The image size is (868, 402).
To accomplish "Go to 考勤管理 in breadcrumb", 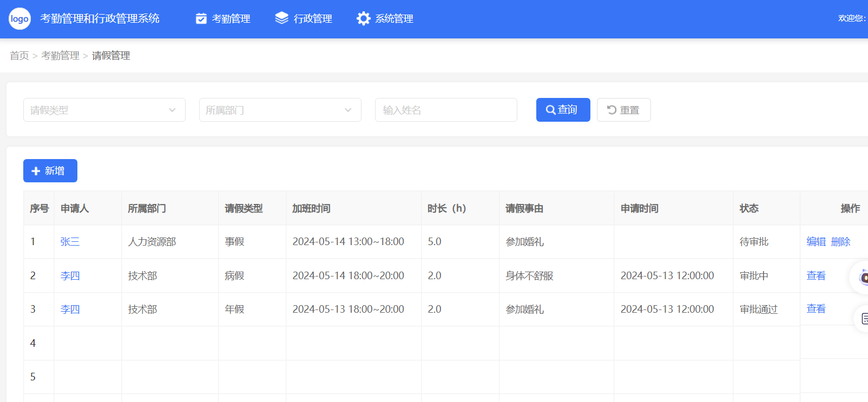I will [x=60, y=56].
